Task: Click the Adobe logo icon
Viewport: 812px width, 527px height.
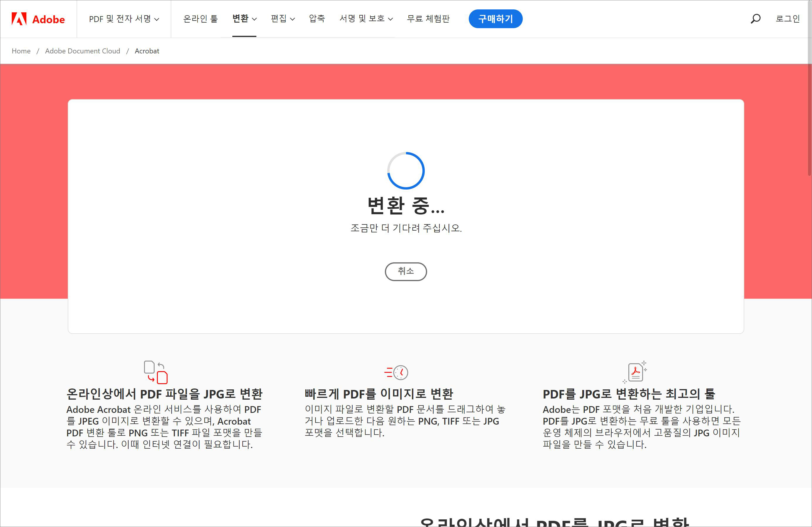Action: click(x=19, y=19)
